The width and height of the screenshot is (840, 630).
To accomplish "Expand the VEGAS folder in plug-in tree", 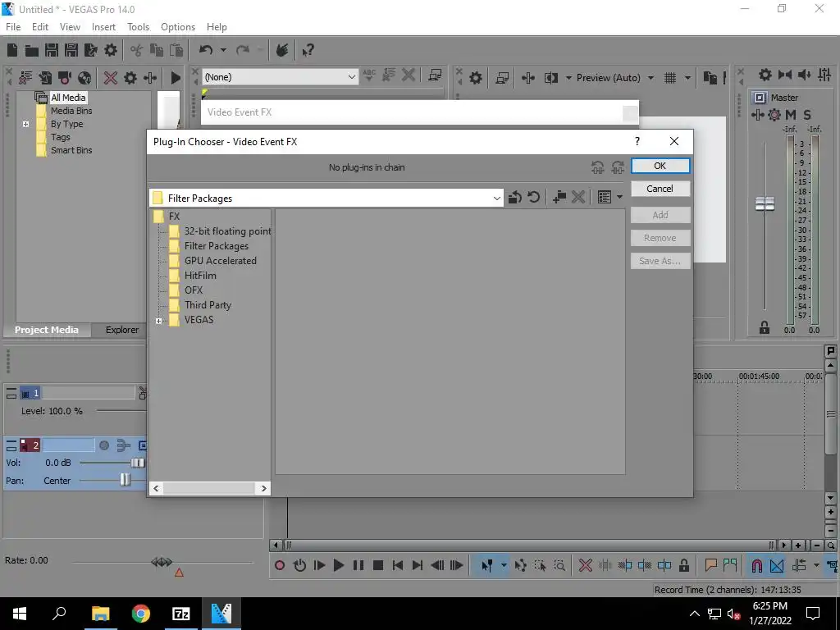I will 158,321.
